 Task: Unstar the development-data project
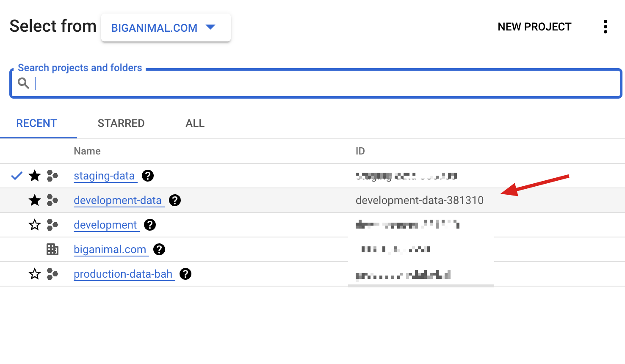(35, 200)
